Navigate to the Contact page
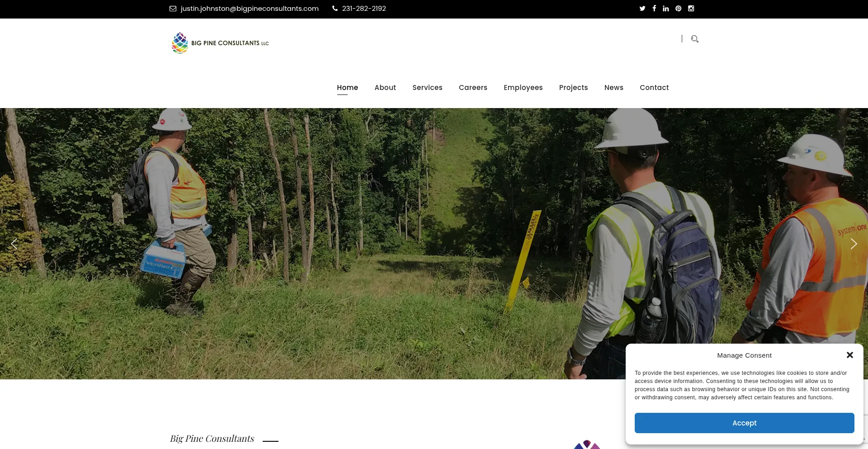The height and width of the screenshot is (449, 868). [x=654, y=88]
